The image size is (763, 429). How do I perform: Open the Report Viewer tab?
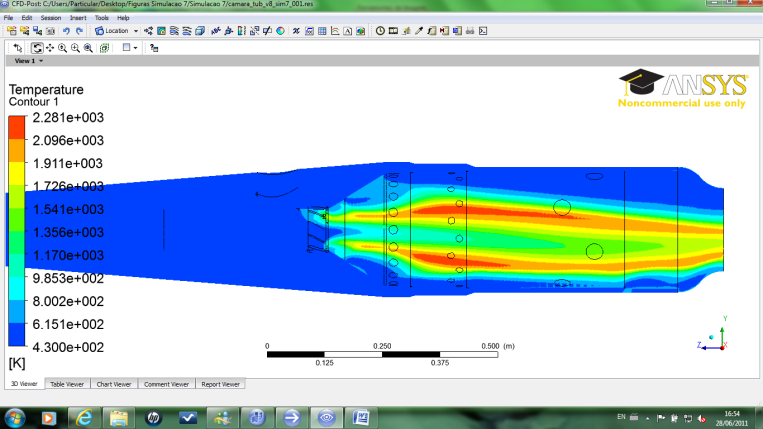click(x=220, y=384)
